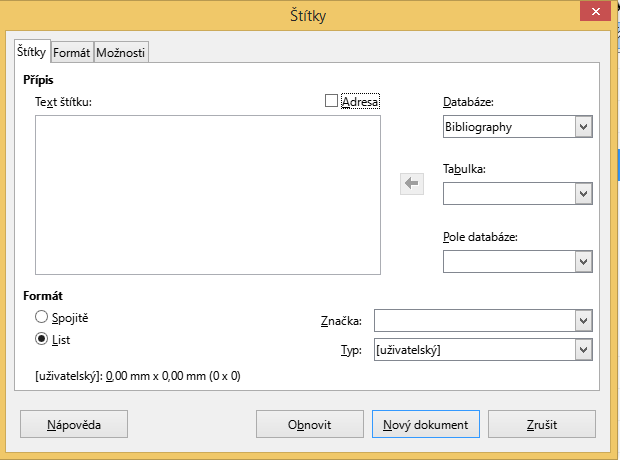The height and width of the screenshot is (460, 620).
Task: Select the Spojitě radio option
Action: pos(42,317)
